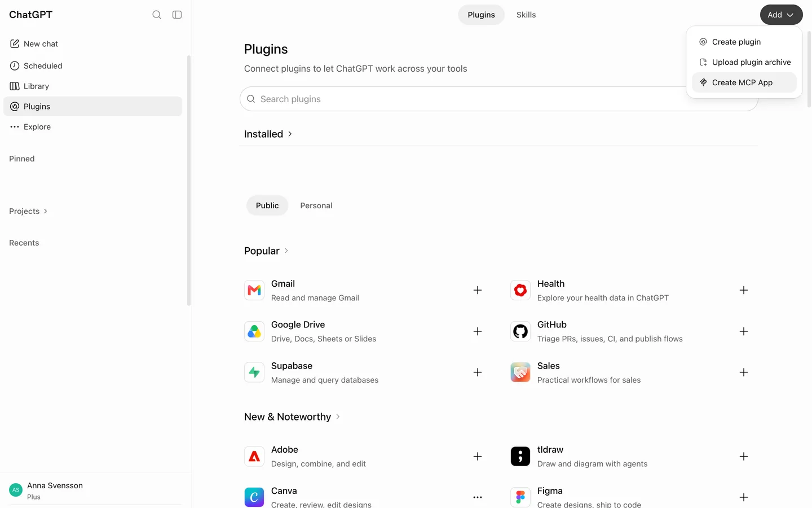812x508 pixels.
Task: Add the tldraw plugin plus icon
Action: pos(744,456)
